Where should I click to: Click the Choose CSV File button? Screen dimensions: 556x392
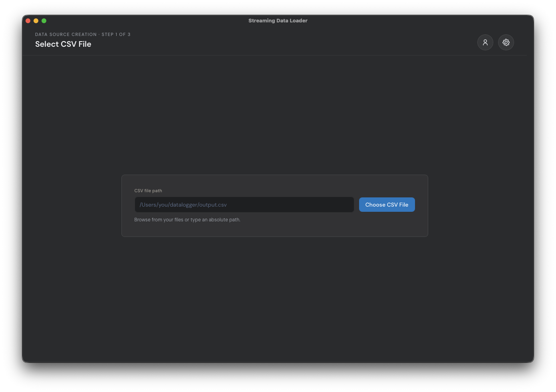(387, 205)
